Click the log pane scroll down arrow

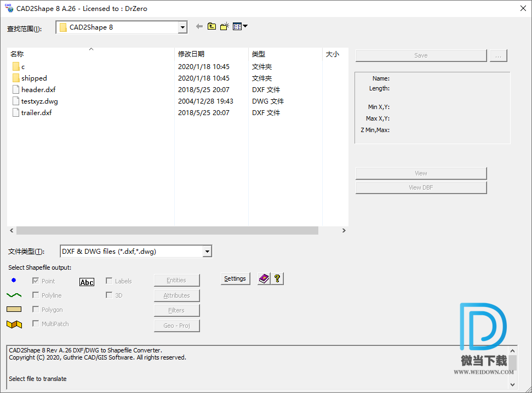tap(513, 385)
